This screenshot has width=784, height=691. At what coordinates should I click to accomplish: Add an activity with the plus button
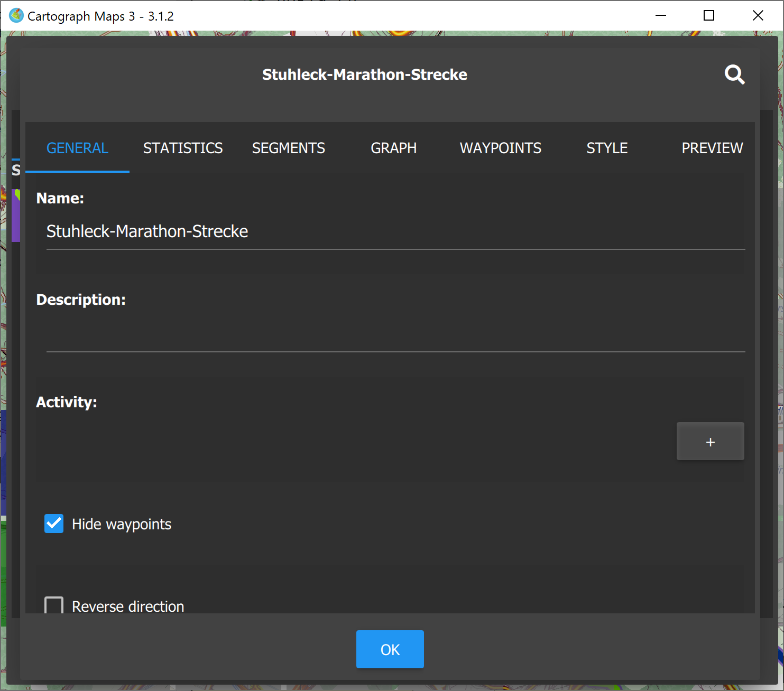(x=710, y=441)
